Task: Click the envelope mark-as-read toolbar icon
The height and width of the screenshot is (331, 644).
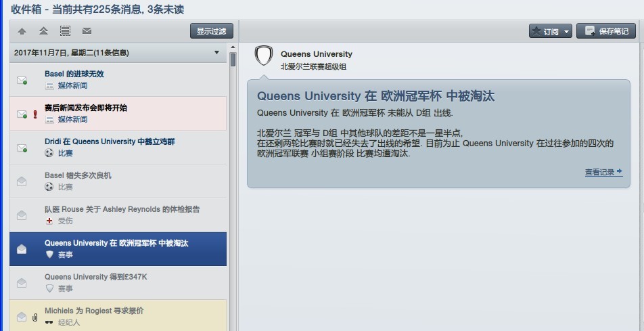Action: point(87,31)
